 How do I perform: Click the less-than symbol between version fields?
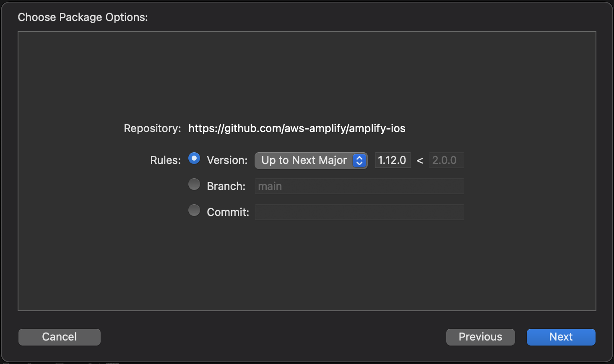(420, 160)
